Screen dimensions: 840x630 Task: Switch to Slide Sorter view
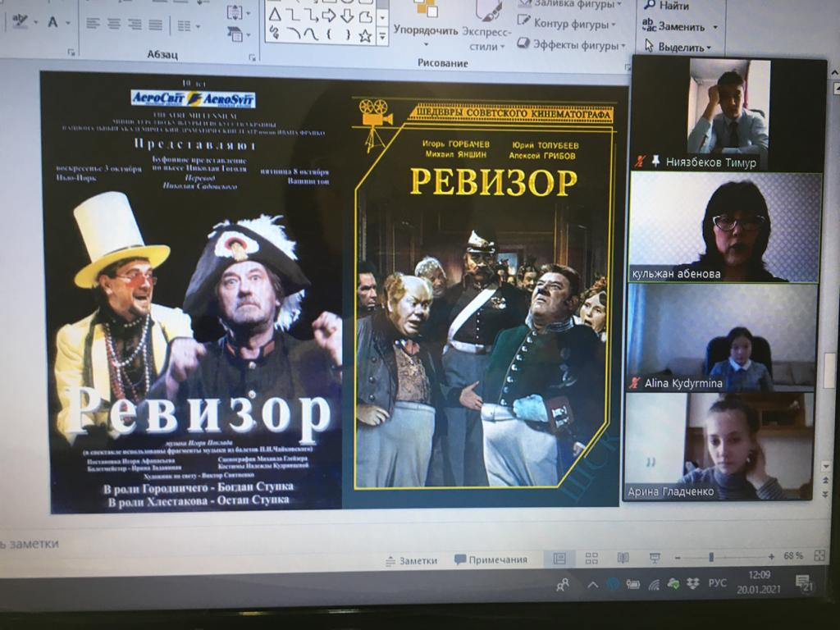pos(591,558)
